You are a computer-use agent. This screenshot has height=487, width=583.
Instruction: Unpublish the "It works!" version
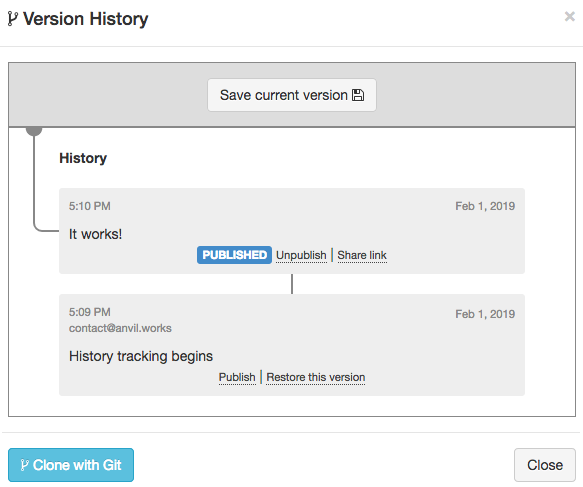coord(301,255)
